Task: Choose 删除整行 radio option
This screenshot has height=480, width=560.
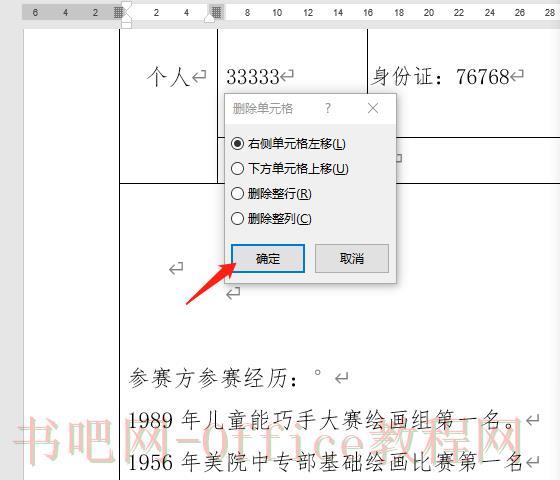Action: [x=271, y=194]
